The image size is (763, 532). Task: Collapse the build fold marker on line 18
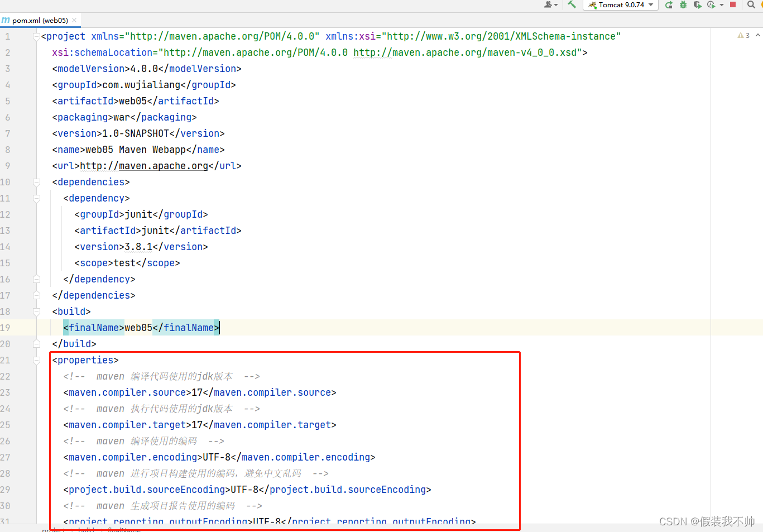(36, 311)
